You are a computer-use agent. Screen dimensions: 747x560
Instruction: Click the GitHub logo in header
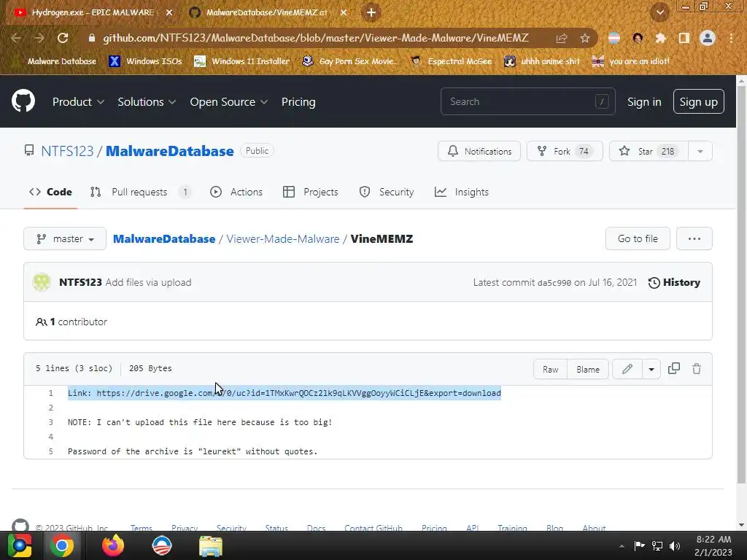pyautogui.click(x=23, y=101)
